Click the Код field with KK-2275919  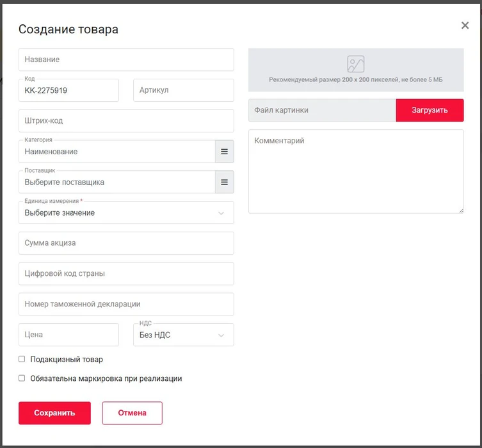pyautogui.click(x=68, y=91)
